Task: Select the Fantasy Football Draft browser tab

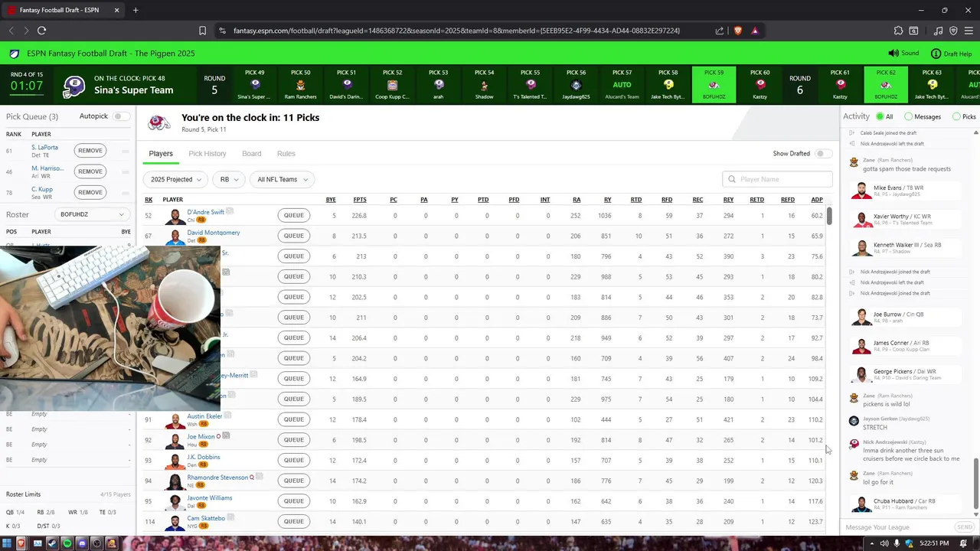Action: [x=64, y=10]
